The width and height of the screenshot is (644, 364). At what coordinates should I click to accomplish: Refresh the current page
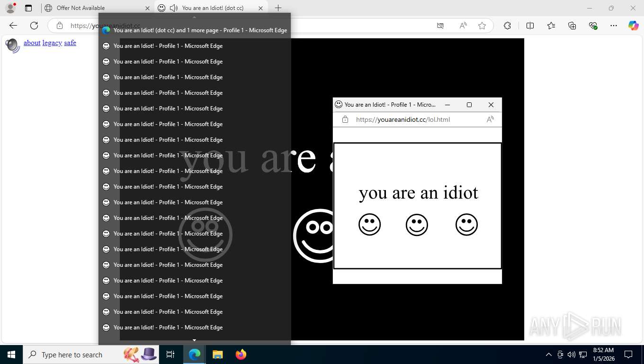tap(34, 26)
